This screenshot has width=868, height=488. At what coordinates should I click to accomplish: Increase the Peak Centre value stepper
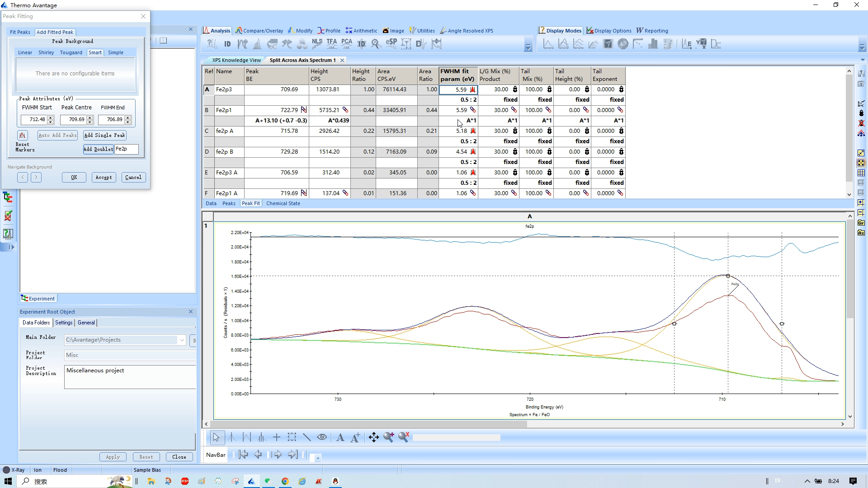[x=90, y=117]
